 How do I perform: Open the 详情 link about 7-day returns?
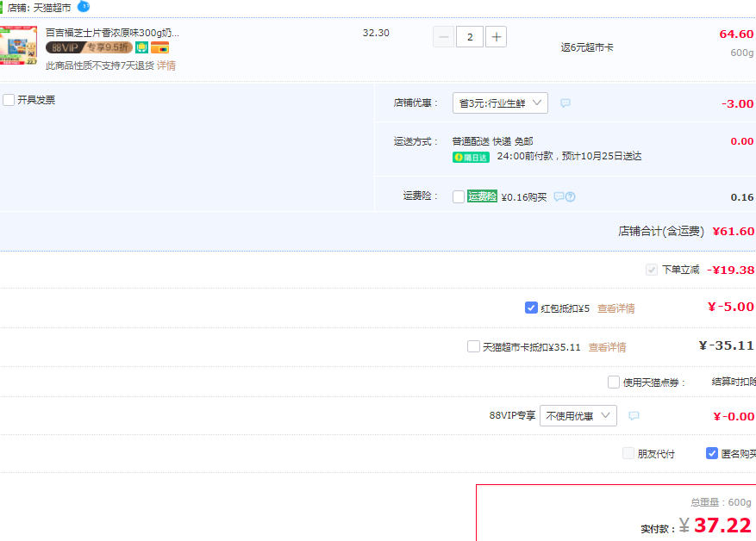click(166, 65)
